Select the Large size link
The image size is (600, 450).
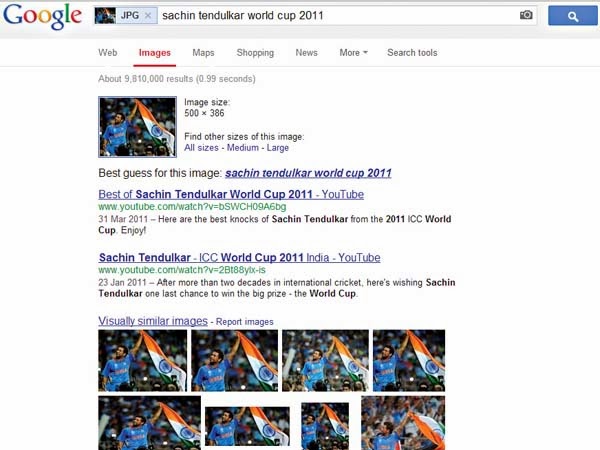click(278, 148)
